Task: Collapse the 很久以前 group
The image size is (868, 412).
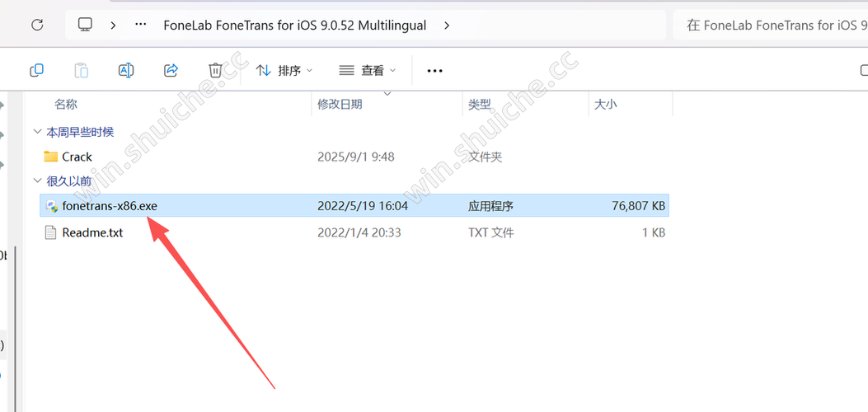Action: pyautogui.click(x=37, y=180)
